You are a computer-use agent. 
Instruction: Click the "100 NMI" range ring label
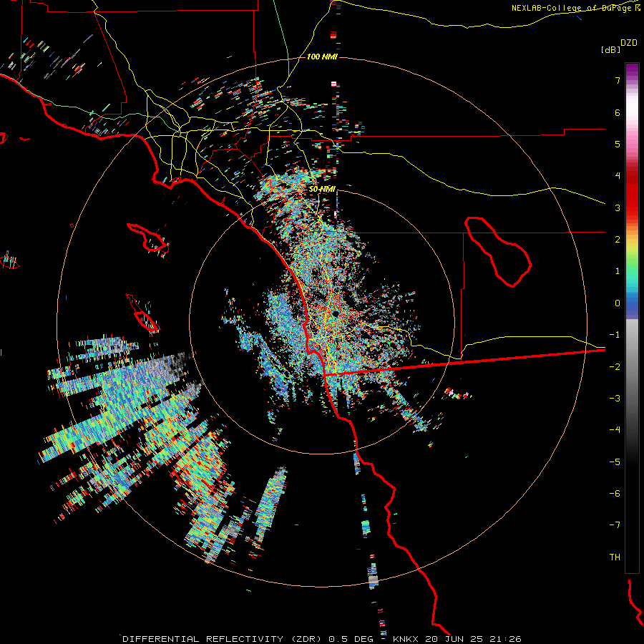click(x=323, y=57)
